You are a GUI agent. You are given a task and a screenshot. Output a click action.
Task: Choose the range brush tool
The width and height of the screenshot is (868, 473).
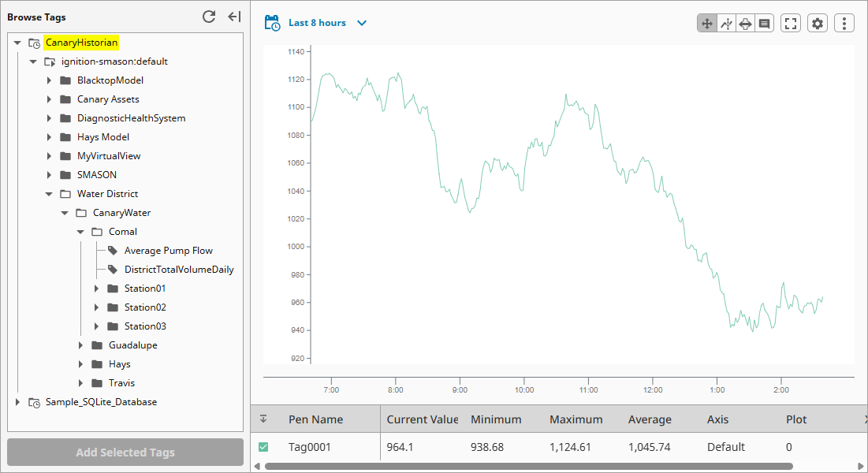pos(745,24)
